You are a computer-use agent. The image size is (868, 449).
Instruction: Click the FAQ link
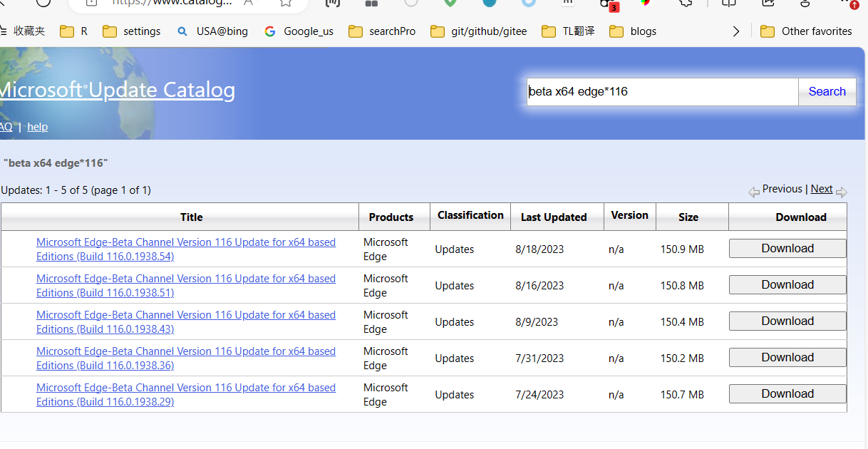(x=6, y=126)
